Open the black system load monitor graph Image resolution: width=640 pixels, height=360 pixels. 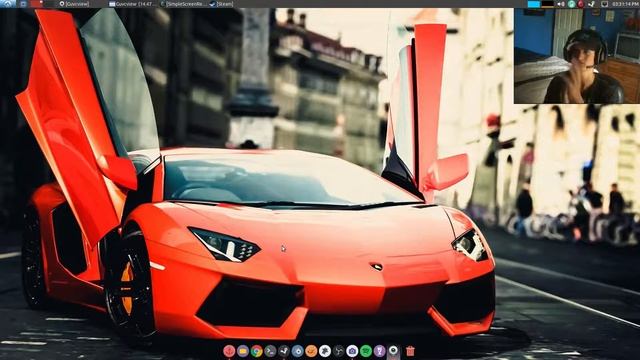click(547, 4)
